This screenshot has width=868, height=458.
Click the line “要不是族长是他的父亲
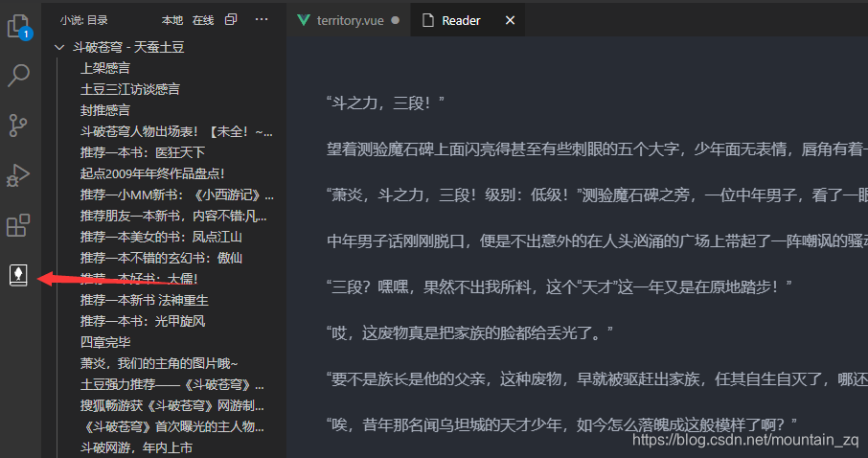(597, 378)
